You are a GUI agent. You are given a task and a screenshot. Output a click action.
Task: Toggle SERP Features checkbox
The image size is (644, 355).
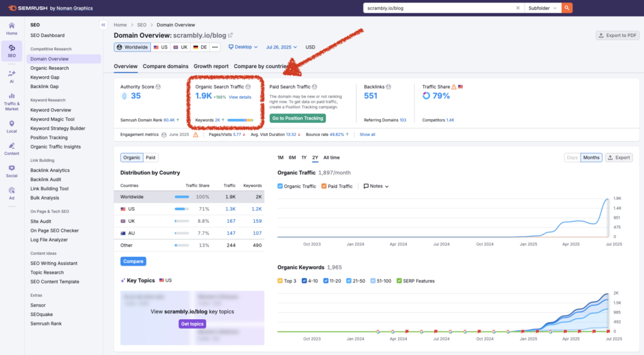(x=399, y=281)
